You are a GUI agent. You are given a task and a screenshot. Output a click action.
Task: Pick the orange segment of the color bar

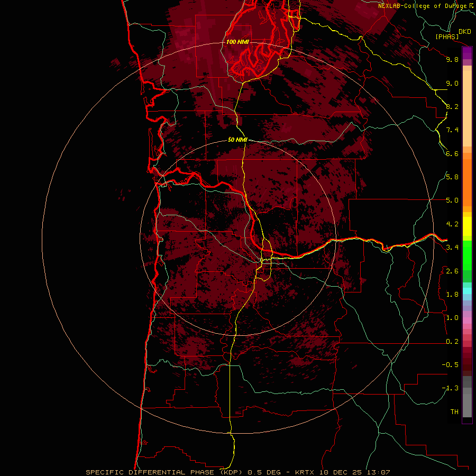point(467,183)
